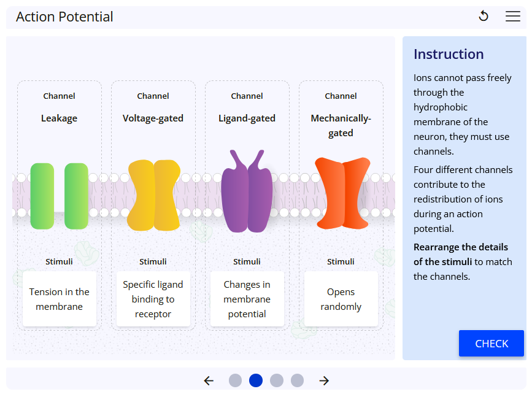Open the hamburger menu
Viewport: 532px width, 397px height.
tap(513, 16)
